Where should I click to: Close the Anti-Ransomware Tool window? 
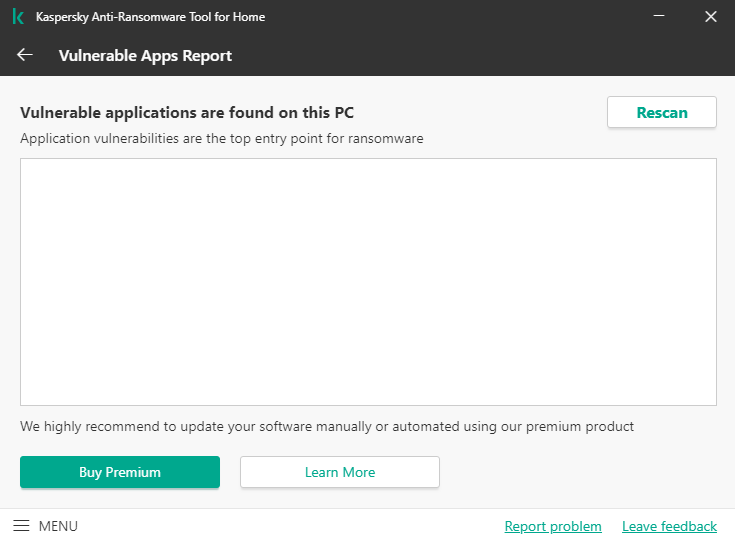point(711,17)
